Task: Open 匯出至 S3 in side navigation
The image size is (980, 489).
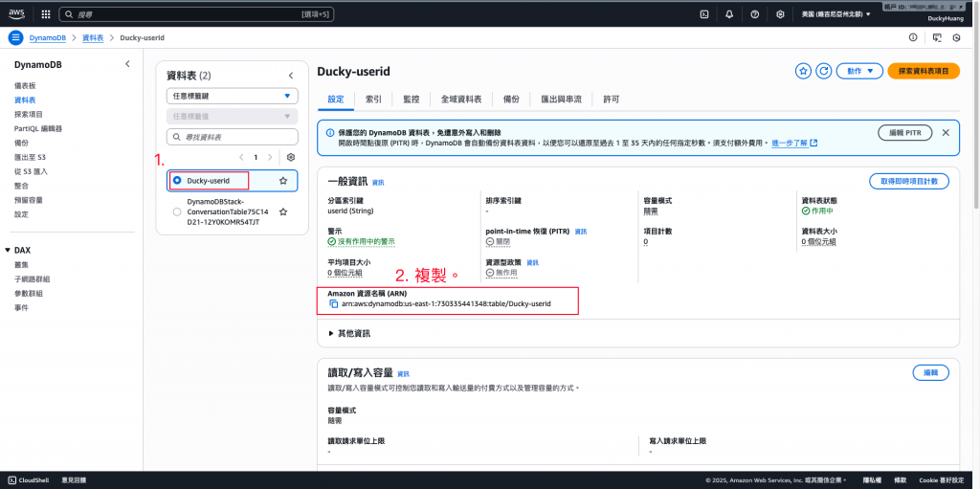Action: [x=31, y=157]
